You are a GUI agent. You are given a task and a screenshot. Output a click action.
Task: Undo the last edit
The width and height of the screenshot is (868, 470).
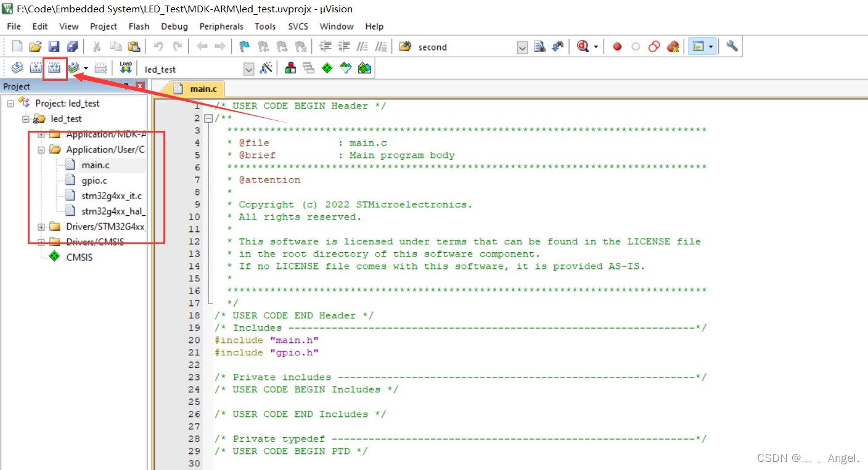(x=158, y=46)
